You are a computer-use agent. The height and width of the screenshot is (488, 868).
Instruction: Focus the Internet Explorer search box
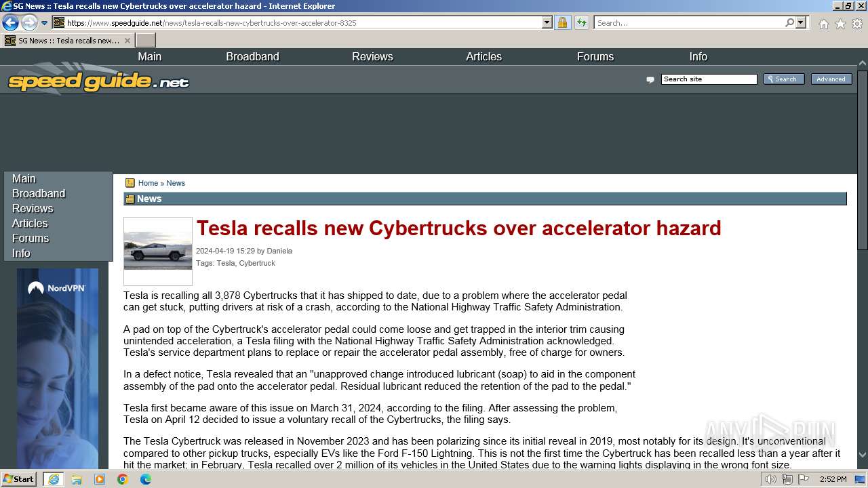click(688, 22)
